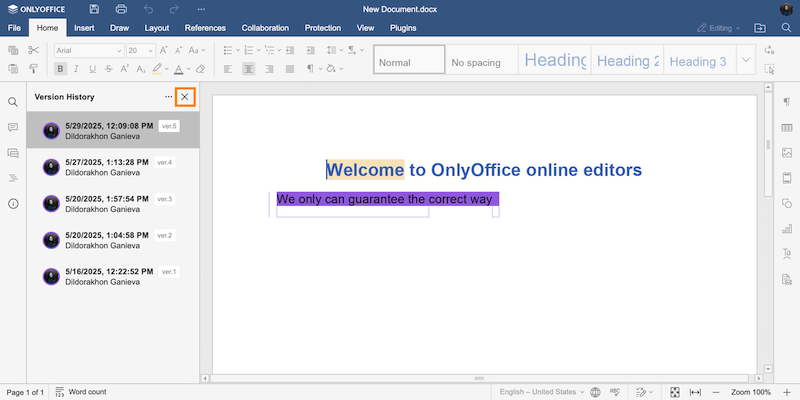
Task: Close the Version History panel
Action: (x=184, y=97)
